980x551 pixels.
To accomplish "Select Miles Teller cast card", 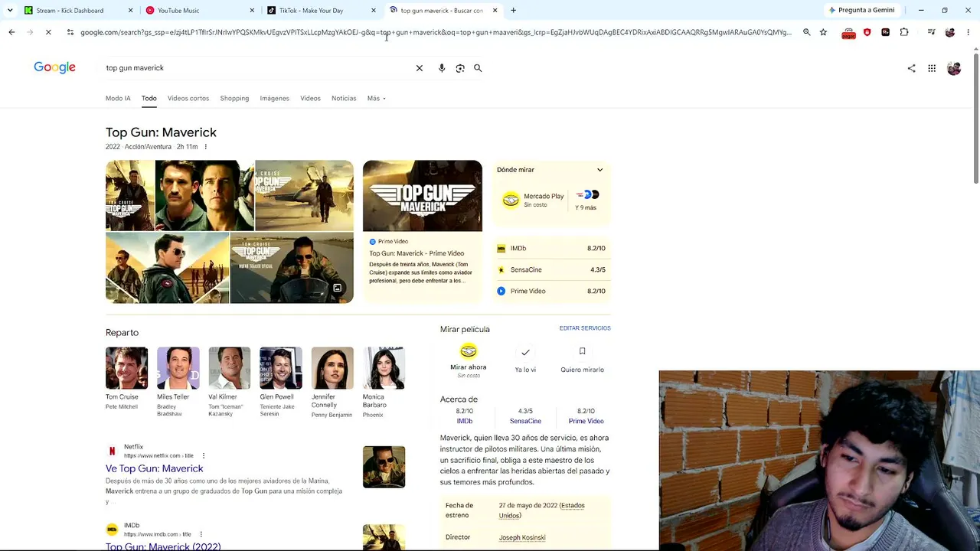I will (178, 382).
